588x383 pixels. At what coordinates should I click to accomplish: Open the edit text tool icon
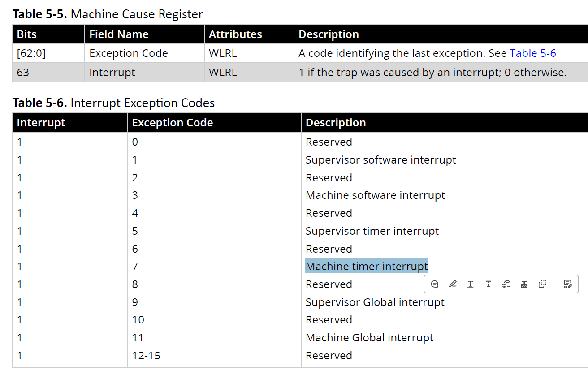(568, 284)
